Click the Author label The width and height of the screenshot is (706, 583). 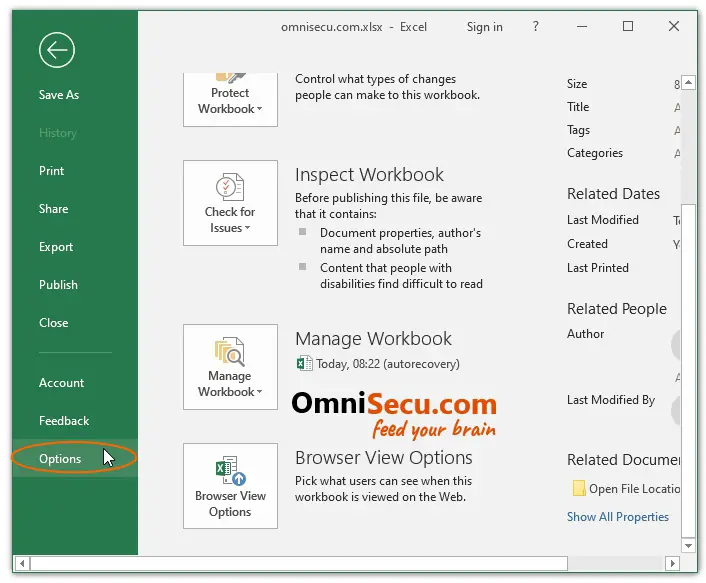click(x=585, y=334)
